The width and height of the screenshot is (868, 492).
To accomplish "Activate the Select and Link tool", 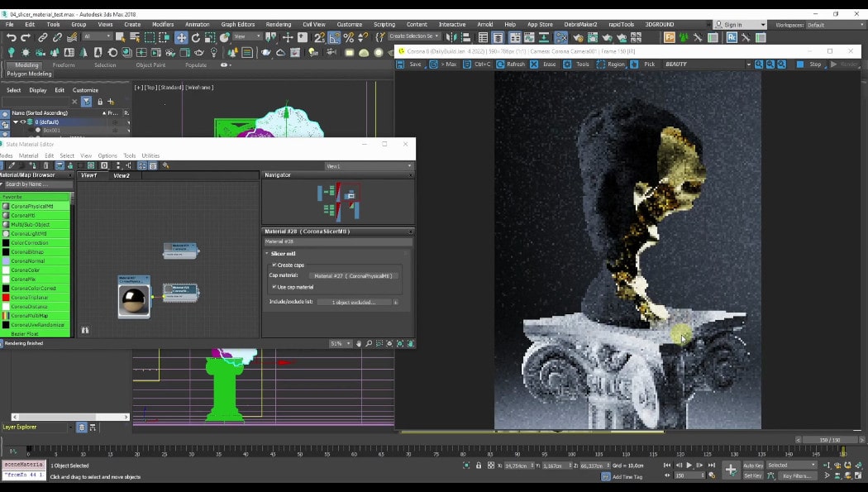I will pos(43,38).
